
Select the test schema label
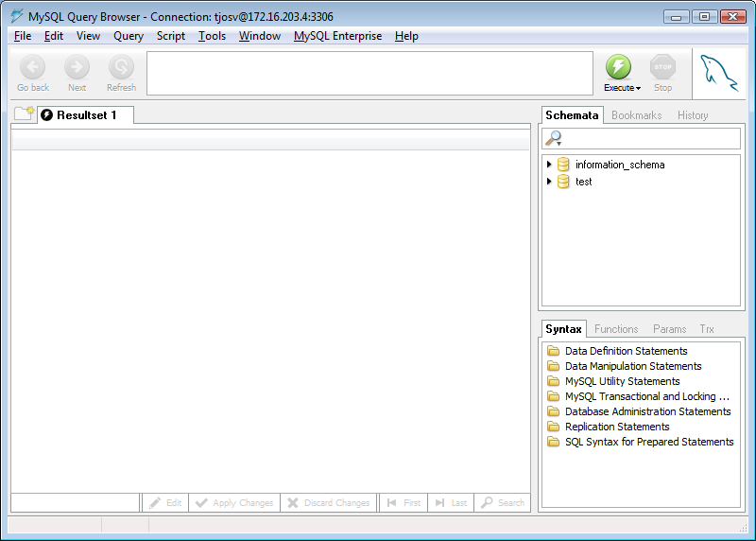[583, 182]
